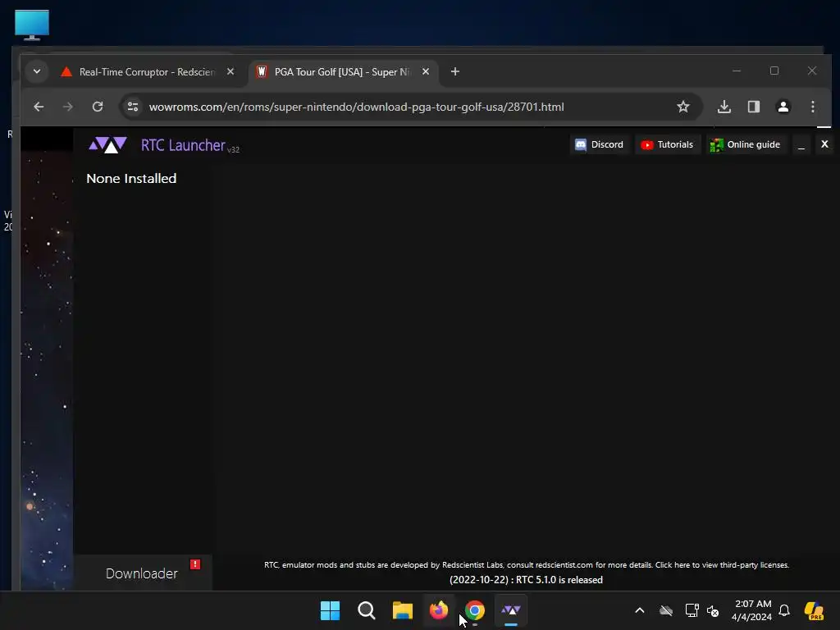Show hidden system tray icons

[640, 610]
